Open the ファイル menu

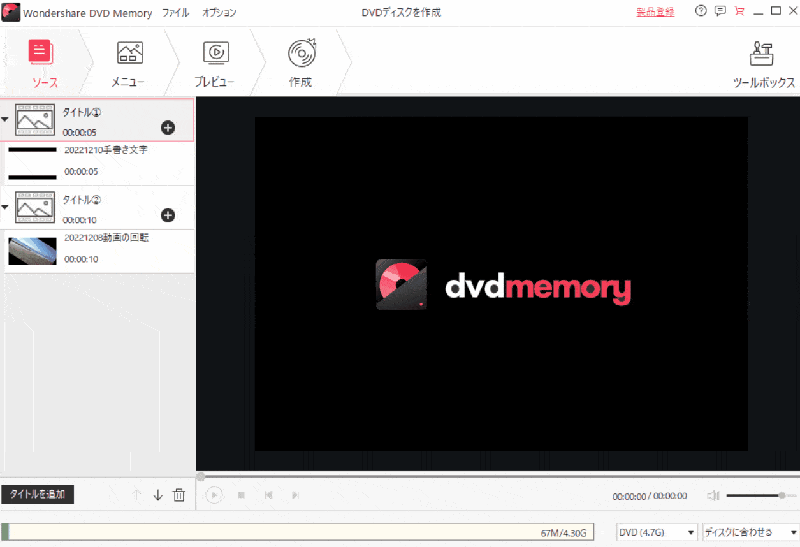[176, 13]
